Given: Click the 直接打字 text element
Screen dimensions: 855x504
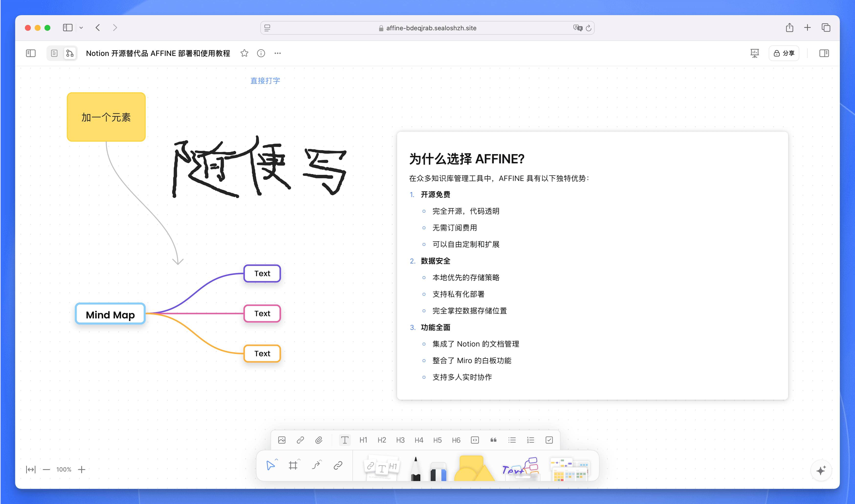Looking at the screenshot, I should tap(265, 81).
